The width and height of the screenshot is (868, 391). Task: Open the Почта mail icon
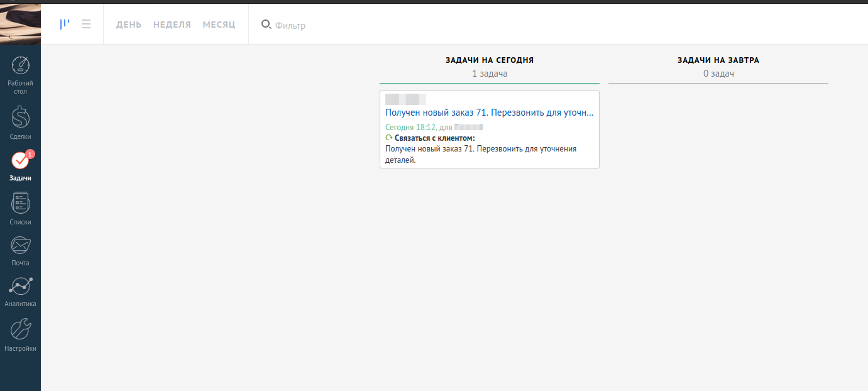tap(20, 246)
